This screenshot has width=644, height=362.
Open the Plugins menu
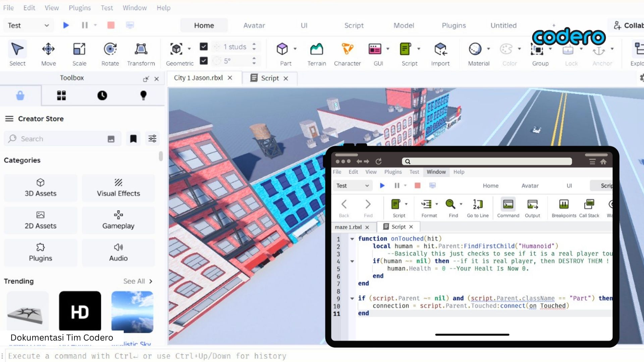coord(79,8)
